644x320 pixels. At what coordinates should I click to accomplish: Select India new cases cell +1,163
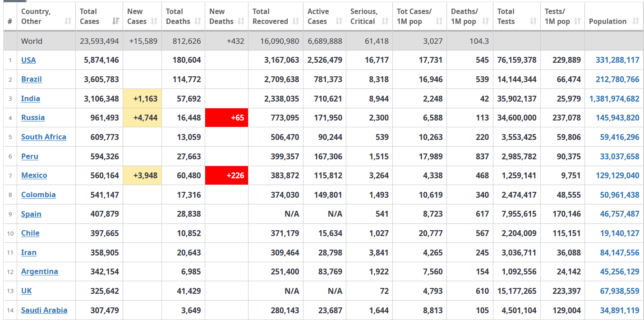pos(142,98)
